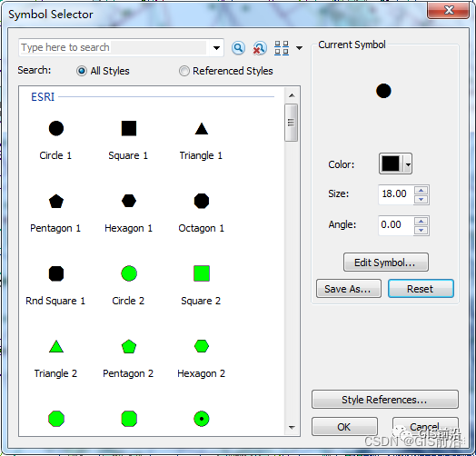Click the ESRI style group header
Viewport: 476px width, 456px height.
click(43, 97)
